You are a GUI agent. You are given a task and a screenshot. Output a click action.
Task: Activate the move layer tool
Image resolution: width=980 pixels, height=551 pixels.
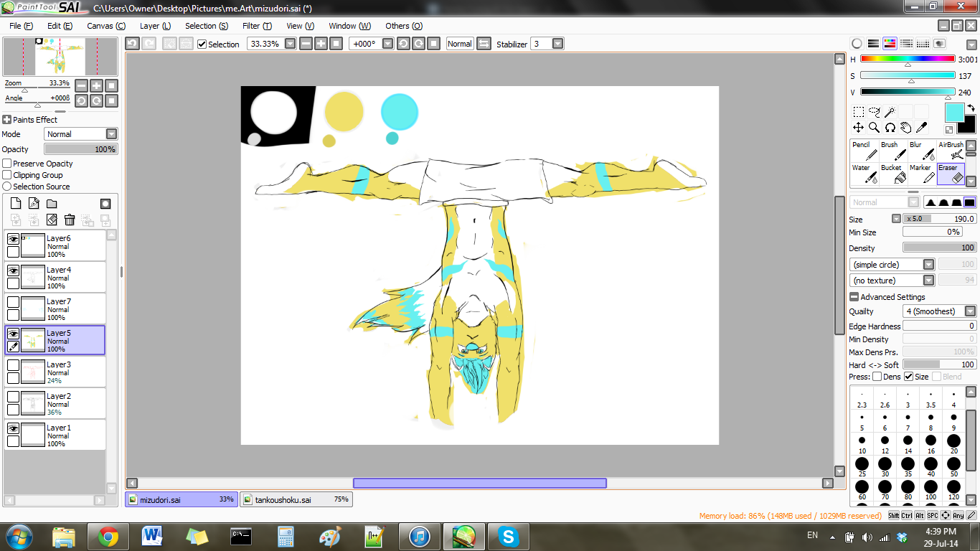click(x=858, y=128)
